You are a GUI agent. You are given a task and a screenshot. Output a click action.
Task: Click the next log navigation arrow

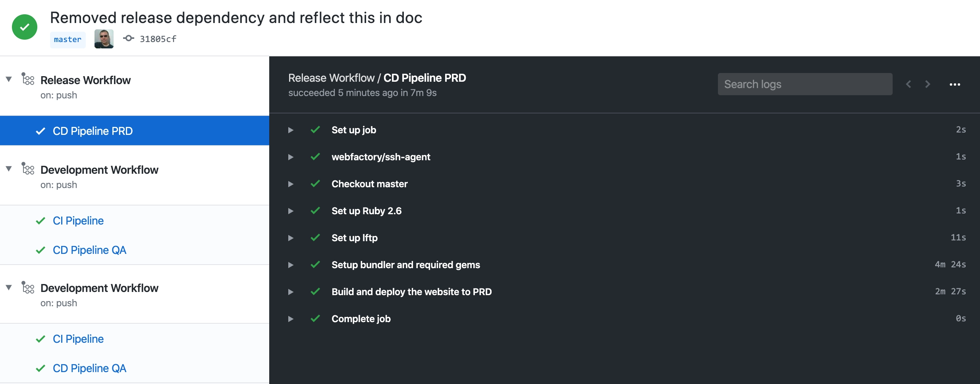point(928,84)
